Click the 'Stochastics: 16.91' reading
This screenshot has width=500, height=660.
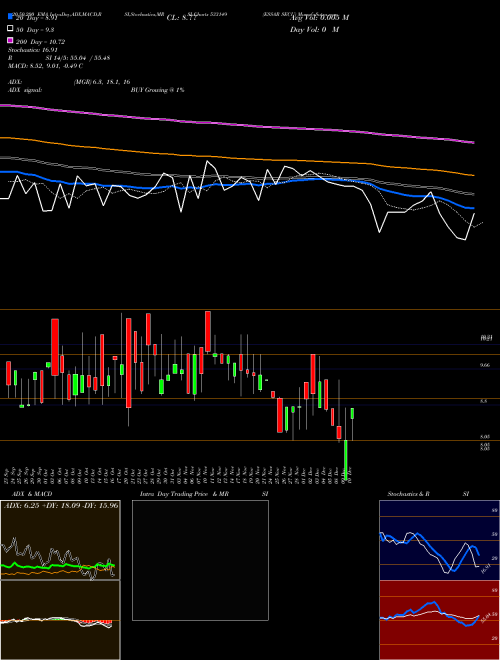[x=33, y=50]
